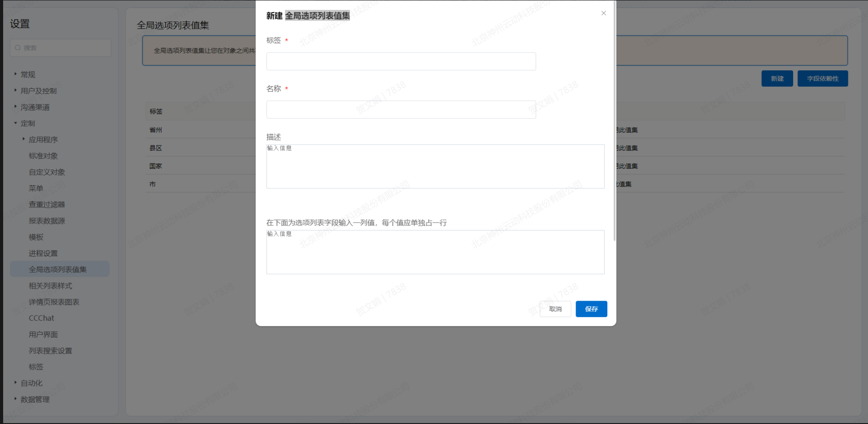Click the 名称 input field
The image size is (868, 424).
click(401, 109)
